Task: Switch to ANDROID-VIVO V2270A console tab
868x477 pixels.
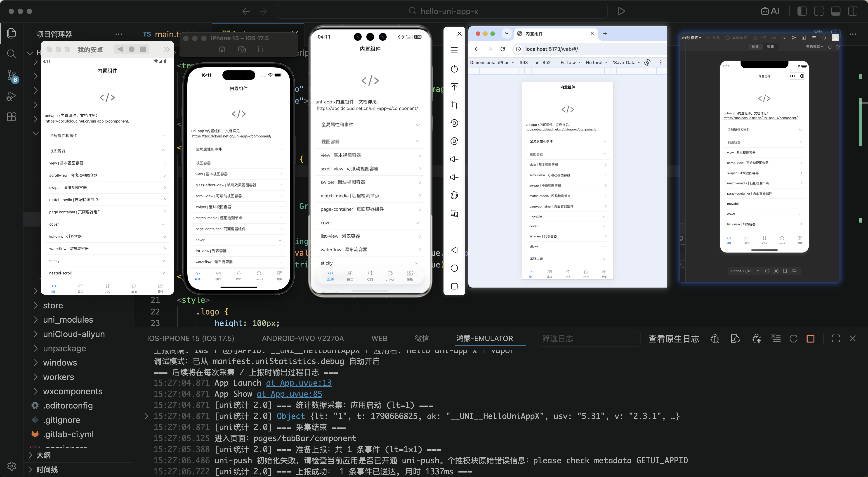Action: click(x=303, y=338)
